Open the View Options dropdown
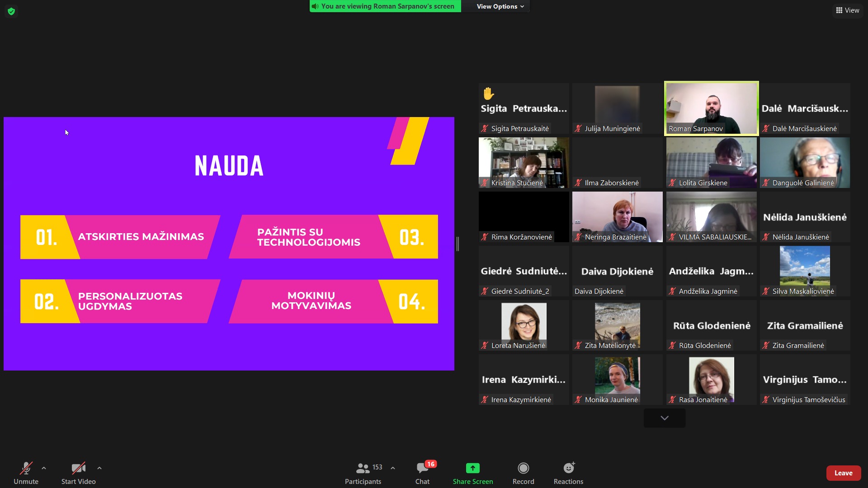868x488 pixels. (x=500, y=6)
